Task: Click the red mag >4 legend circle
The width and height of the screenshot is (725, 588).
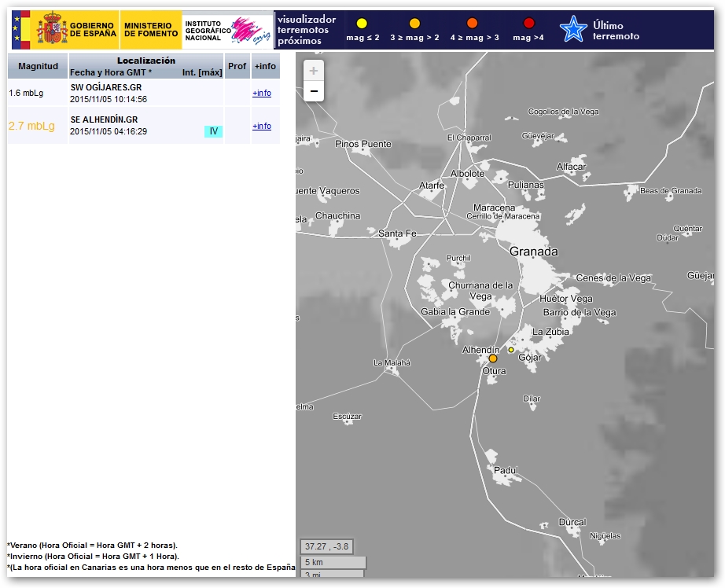Action: point(528,24)
